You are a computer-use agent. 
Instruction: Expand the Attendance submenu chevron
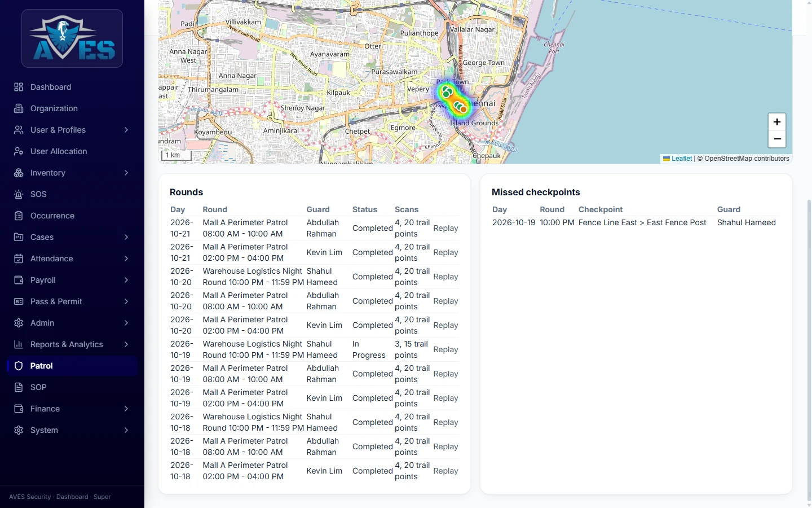126,259
